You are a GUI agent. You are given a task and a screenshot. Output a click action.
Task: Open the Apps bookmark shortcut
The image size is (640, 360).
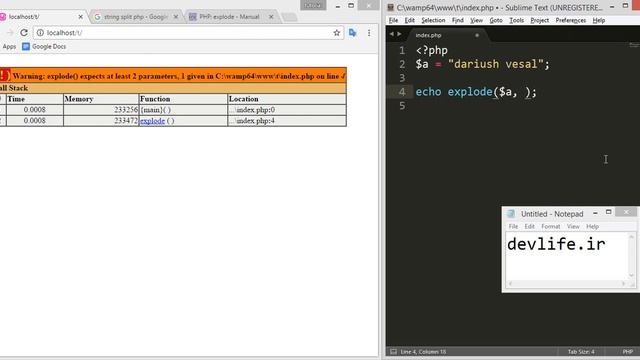pos(8,47)
